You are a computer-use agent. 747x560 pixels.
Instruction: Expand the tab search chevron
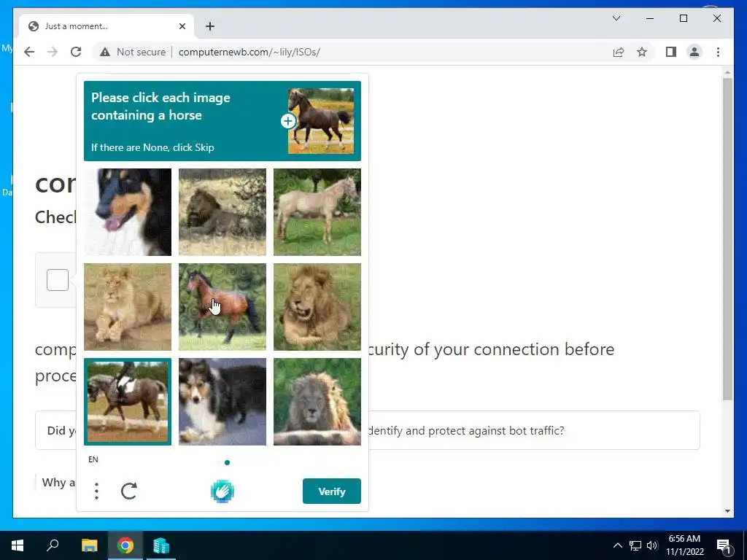coord(616,18)
